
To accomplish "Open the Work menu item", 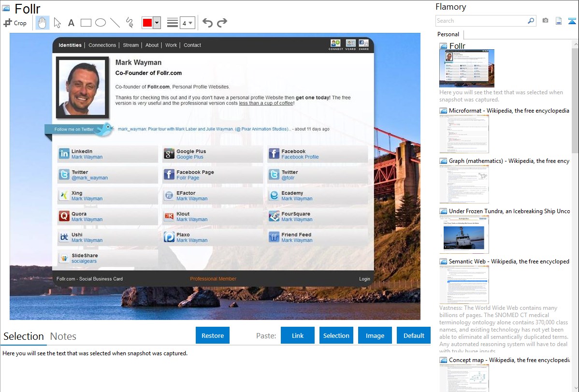I will tap(171, 45).
